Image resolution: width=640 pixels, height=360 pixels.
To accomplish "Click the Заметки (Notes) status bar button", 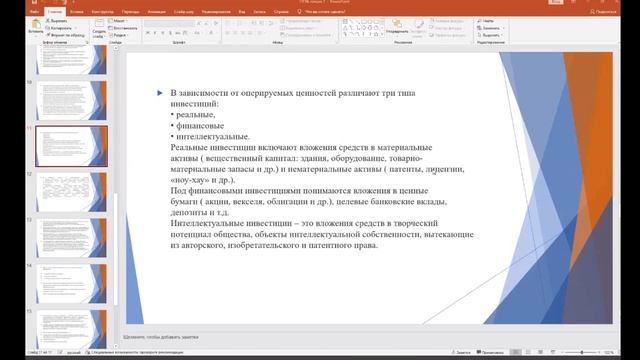I will [461, 352].
